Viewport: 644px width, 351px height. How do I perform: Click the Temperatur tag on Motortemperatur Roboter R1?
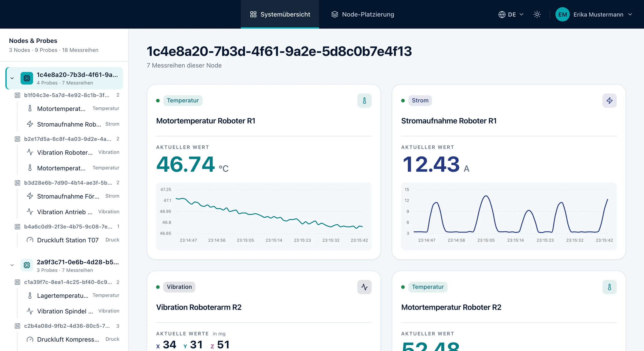[x=183, y=101]
